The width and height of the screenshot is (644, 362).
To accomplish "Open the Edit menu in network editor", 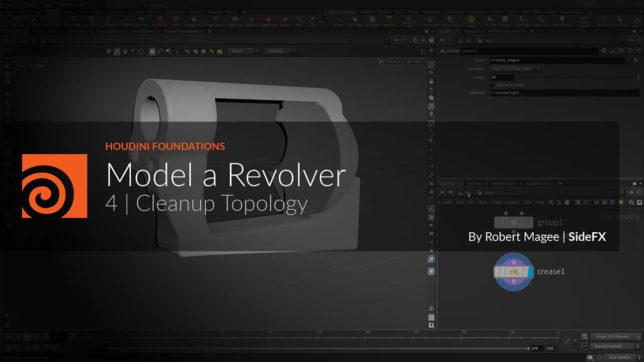I will [460, 202].
